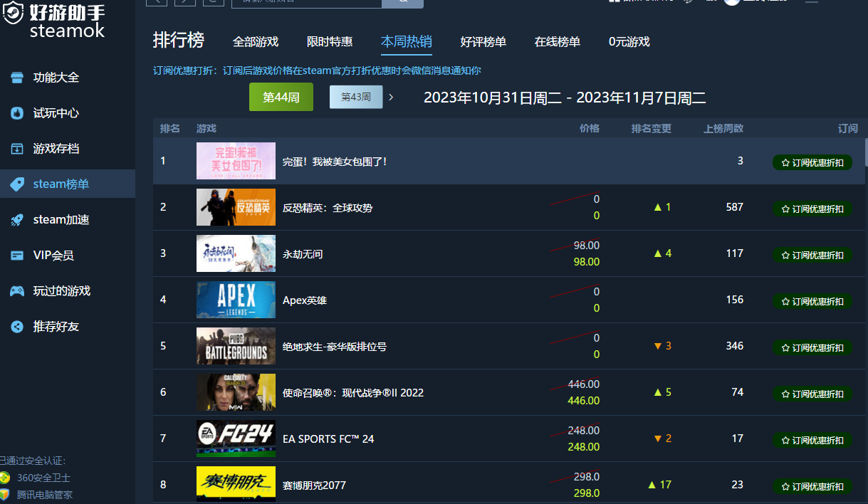
Task: Click the date range 2023年10月31日周二 - 2023年11月7日周二
Action: click(565, 98)
